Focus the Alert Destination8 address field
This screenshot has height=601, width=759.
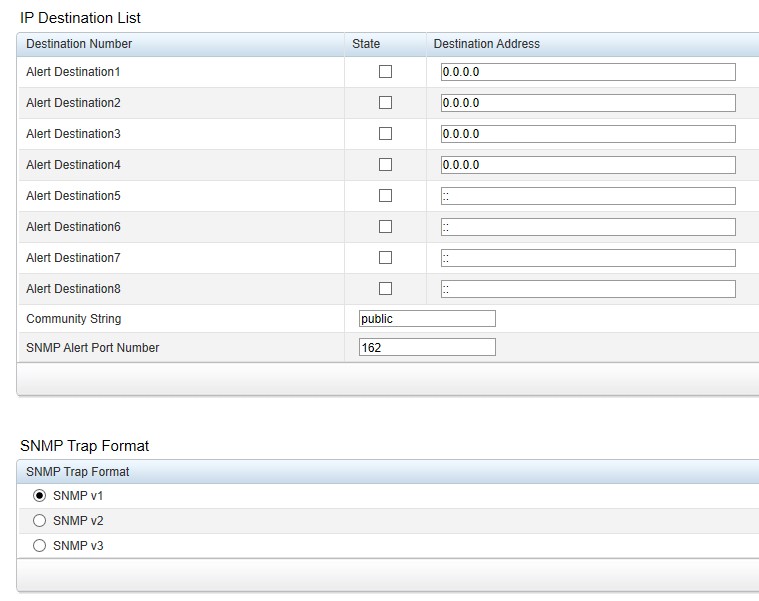(x=588, y=289)
